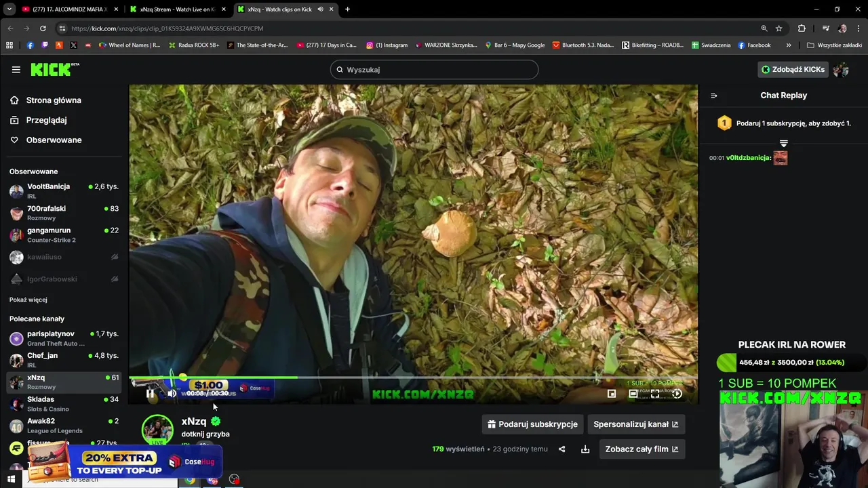The height and width of the screenshot is (488, 868).
Task: Click Podaruj subskrypcje button
Action: tap(532, 424)
